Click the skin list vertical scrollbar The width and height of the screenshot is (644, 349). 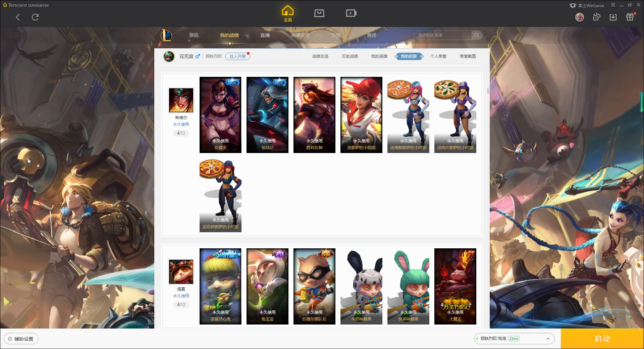tap(488, 91)
